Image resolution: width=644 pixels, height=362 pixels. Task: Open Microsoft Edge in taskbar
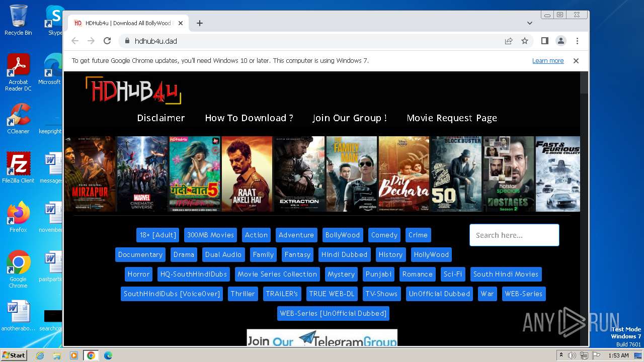click(x=108, y=355)
